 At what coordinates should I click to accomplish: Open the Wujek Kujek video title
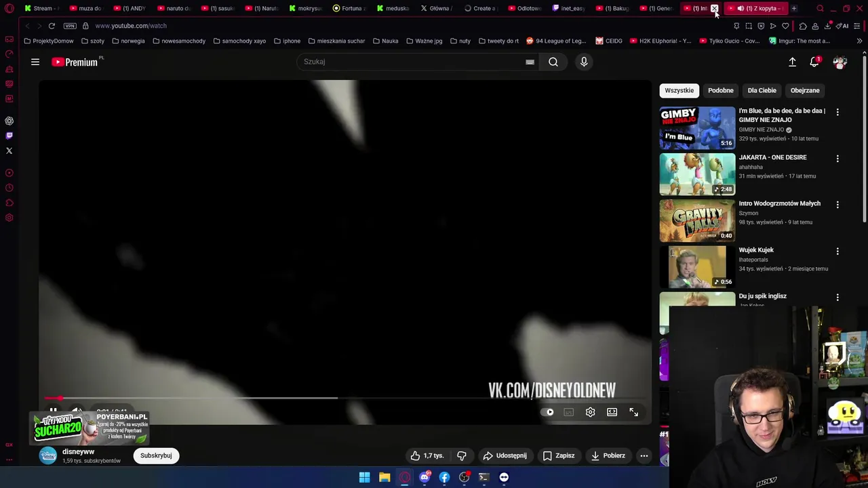tap(756, 250)
